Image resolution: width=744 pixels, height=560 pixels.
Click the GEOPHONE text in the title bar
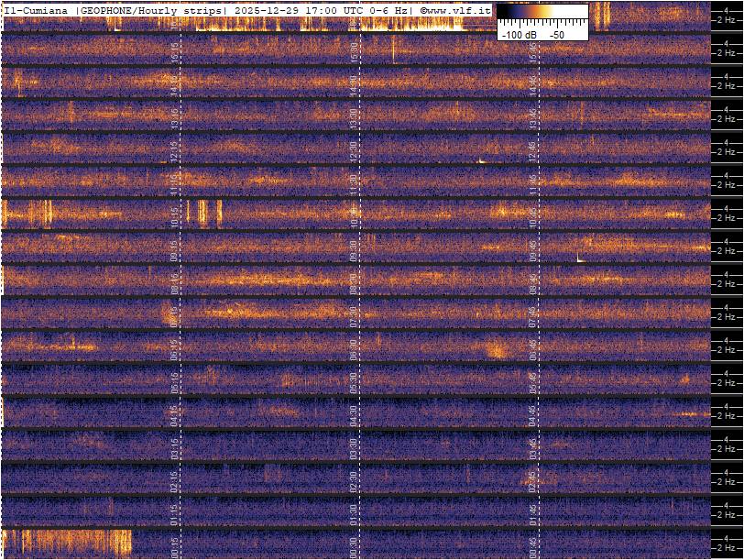point(109,9)
